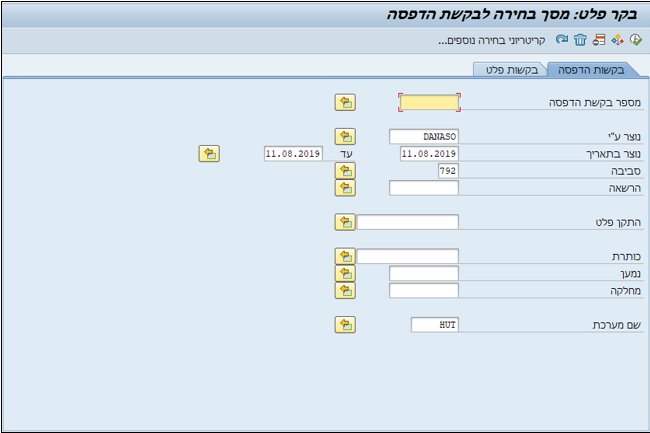Click the empty 'התקן פלט' output device field

407,222
